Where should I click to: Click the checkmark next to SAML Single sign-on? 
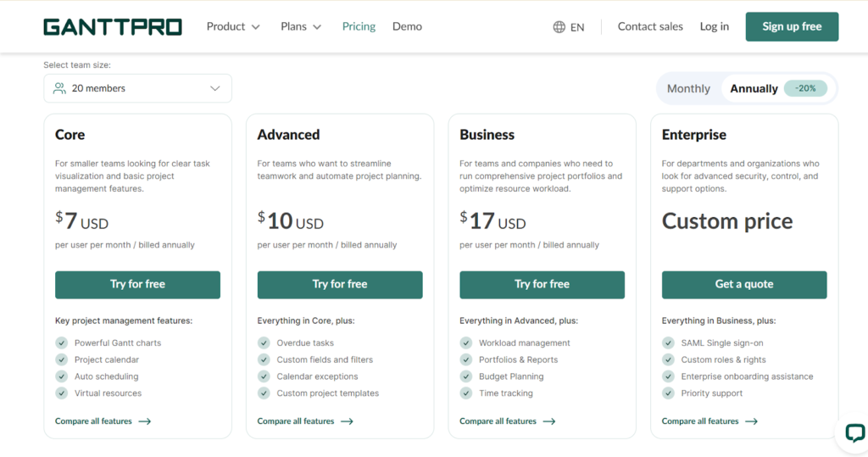point(668,343)
